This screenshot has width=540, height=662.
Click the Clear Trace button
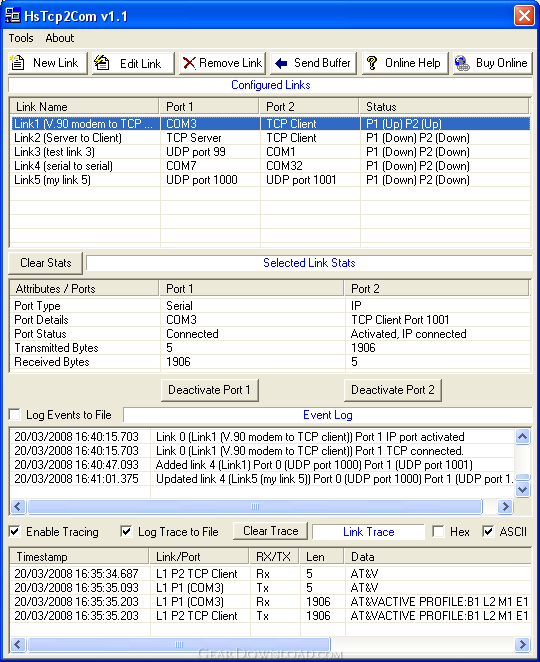tap(271, 531)
